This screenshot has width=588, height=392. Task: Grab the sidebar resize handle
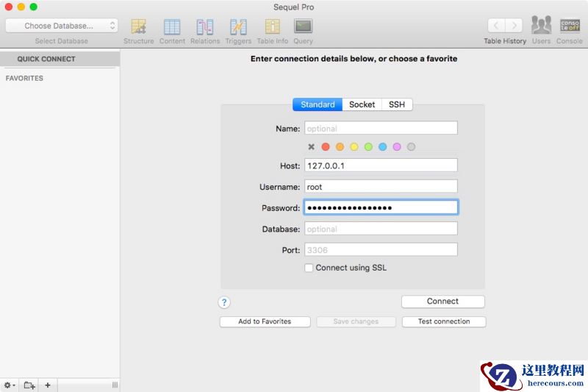[115, 385]
